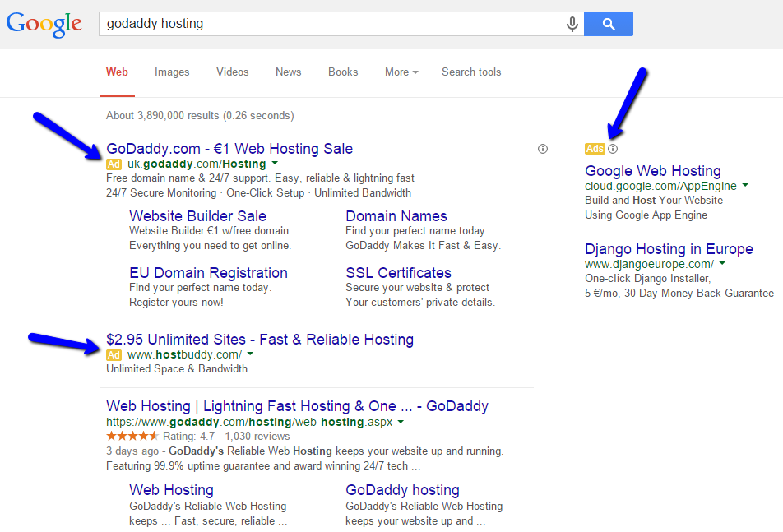Click the star rating of GoDaddy result
783x532 pixels.
(132, 436)
